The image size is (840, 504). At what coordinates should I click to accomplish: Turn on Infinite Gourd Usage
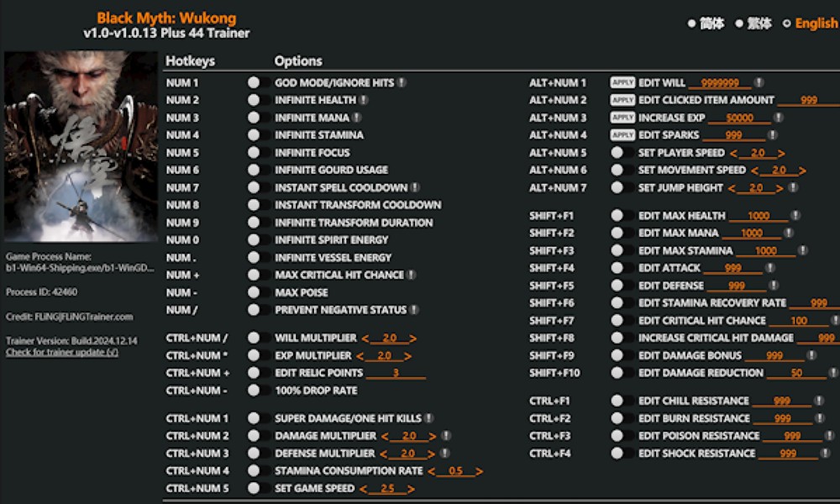[x=254, y=171]
